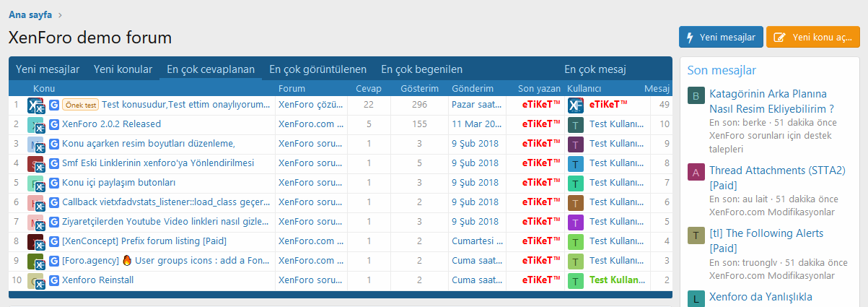The height and width of the screenshot is (307, 868).
Task: Click the Google icon beside XenForo 2.0.2 Released
Action: coord(54,124)
